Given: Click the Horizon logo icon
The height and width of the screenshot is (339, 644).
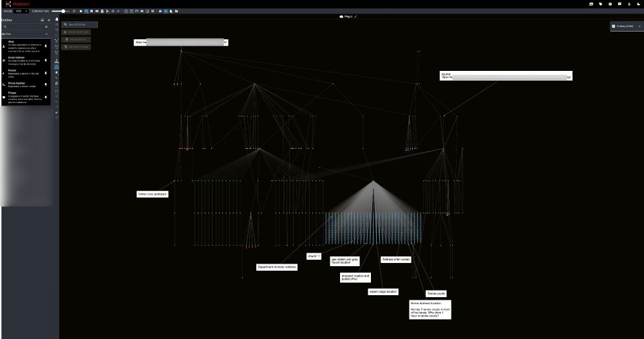Looking at the screenshot, I should pos(8,4).
